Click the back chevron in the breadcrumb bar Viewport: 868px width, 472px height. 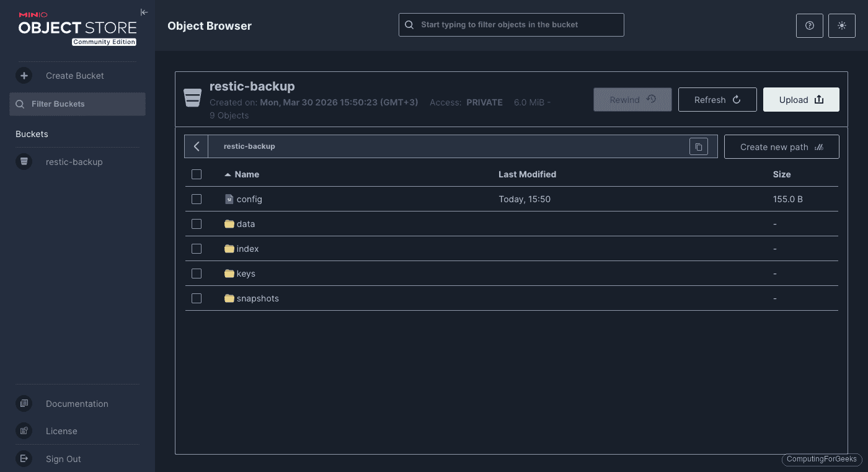pyautogui.click(x=196, y=146)
